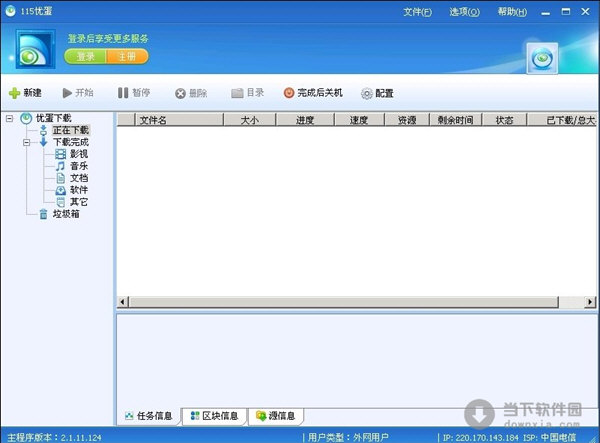Image resolution: width=600 pixels, height=443 pixels.
Task: Click the 软件 software icon
Action: (60, 190)
